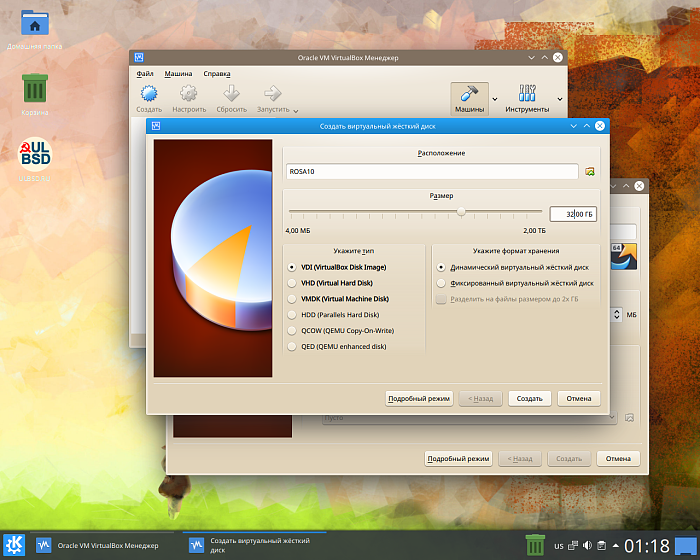The width and height of the screenshot is (700, 560).
Task: Click Отмена in the disk dialog
Action: tap(579, 398)
